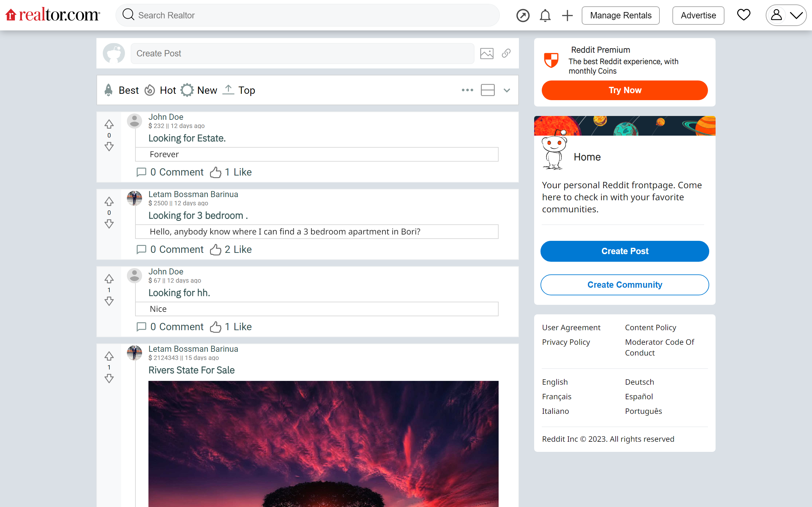Image resolution: width=812 pixels, height=507 pixels.
Task: Like the Looking for hh post
Action: tap(215, 327)
